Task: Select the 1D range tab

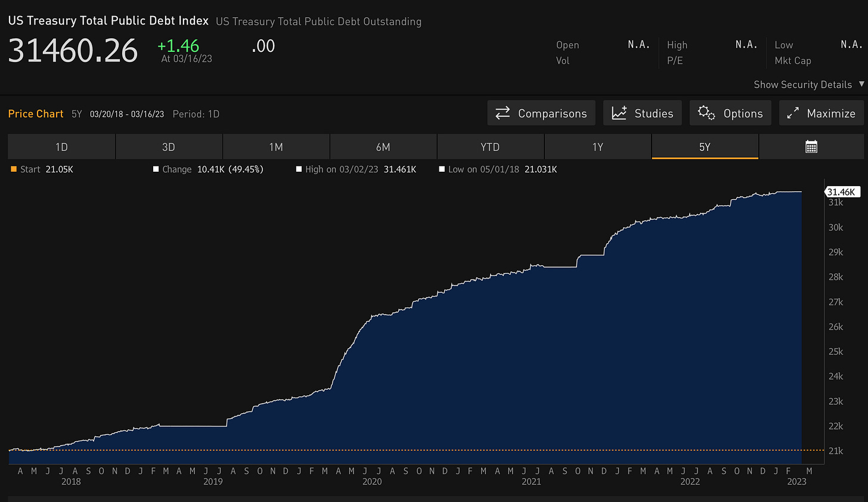Action: point(61,147)
